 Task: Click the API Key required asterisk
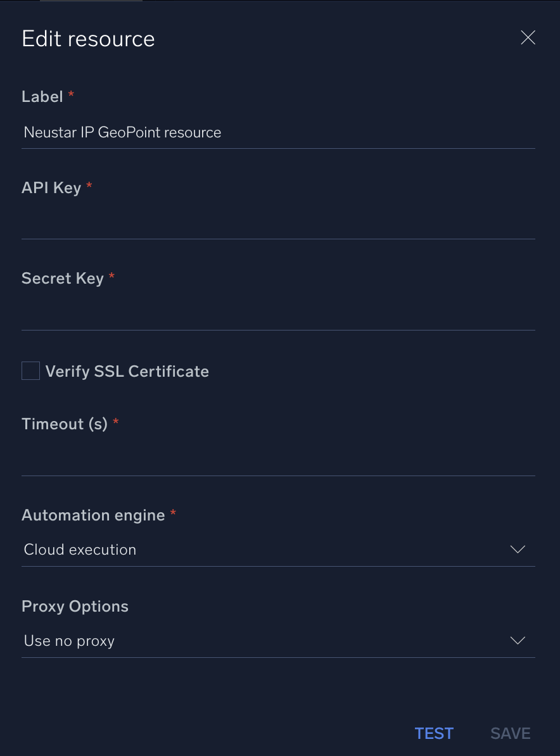(89, 187)
